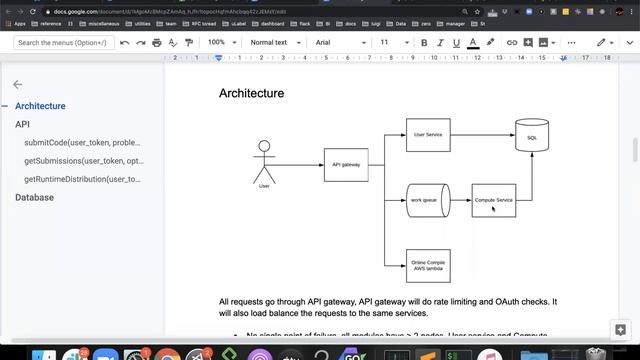Open the More toolbar options ellipsis
Image resolution: width=640 pixels, height=360 pixels.
pos(571,43)
